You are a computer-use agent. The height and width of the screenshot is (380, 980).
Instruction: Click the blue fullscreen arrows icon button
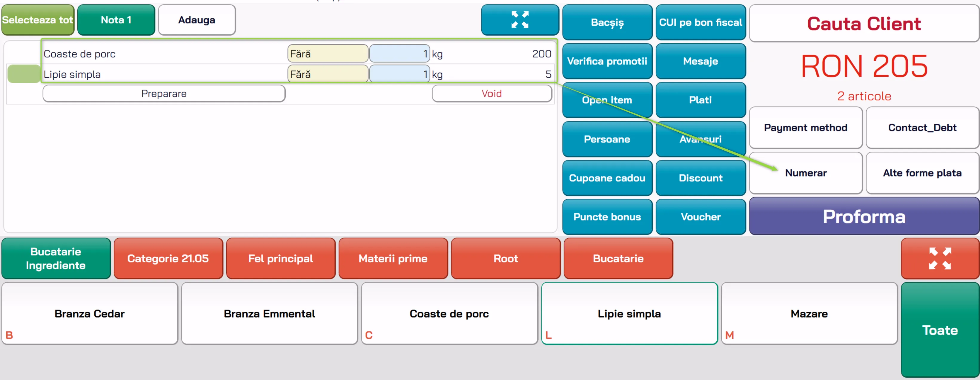pos(520,20)
